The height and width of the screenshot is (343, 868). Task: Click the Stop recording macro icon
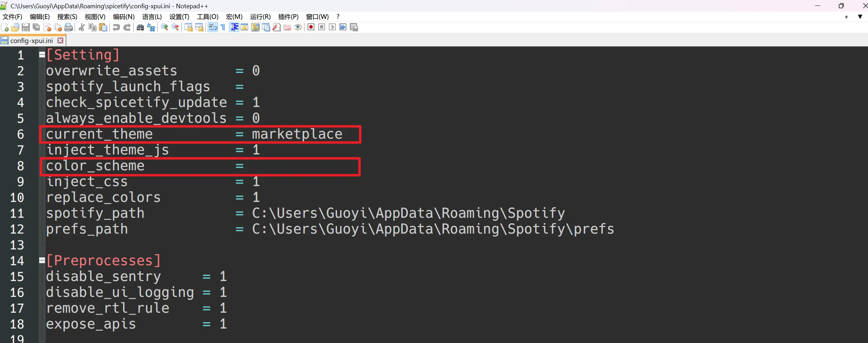coord(322,27)
